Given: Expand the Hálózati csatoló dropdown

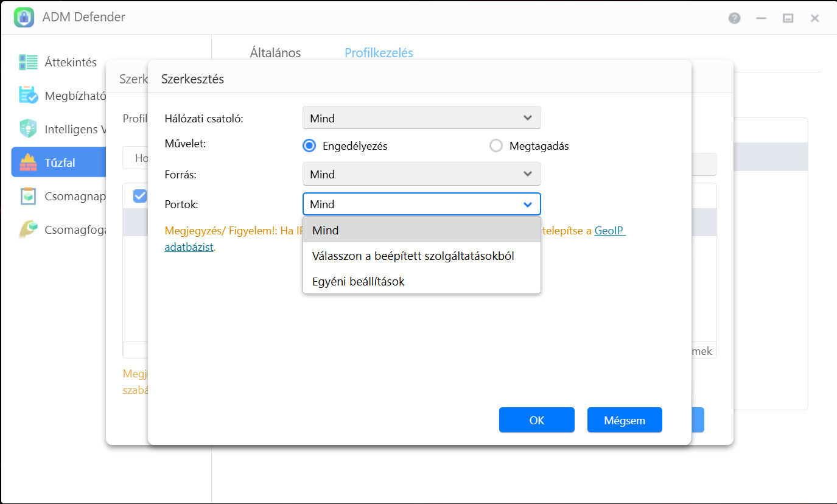Looking at the screenshot, I should (x=421, y=118).
